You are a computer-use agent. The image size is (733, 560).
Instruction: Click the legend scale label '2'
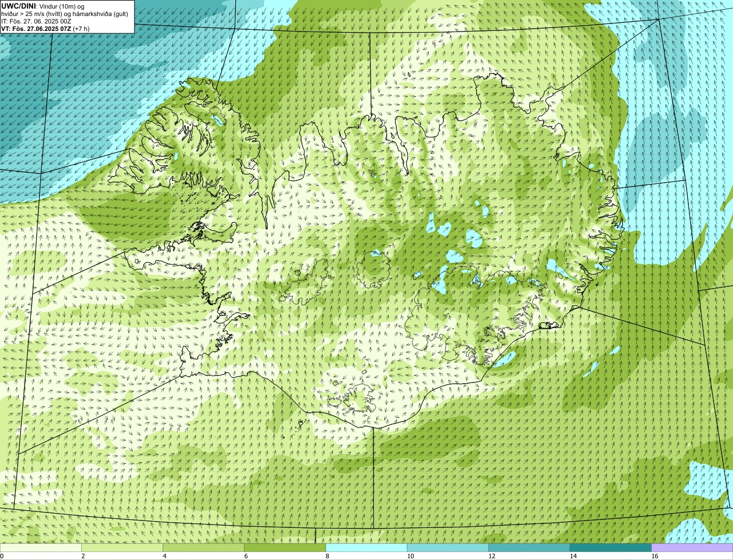(83, 556)
